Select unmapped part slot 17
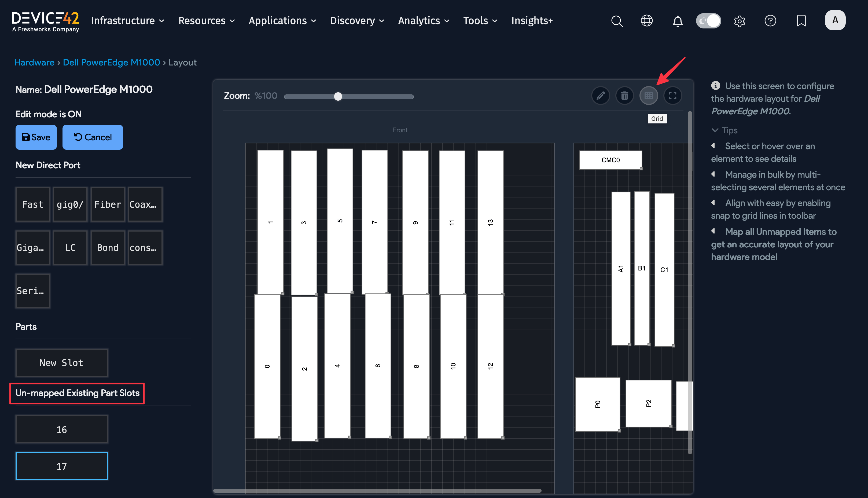The image size is (868, 498). click(x=61, y=466)
